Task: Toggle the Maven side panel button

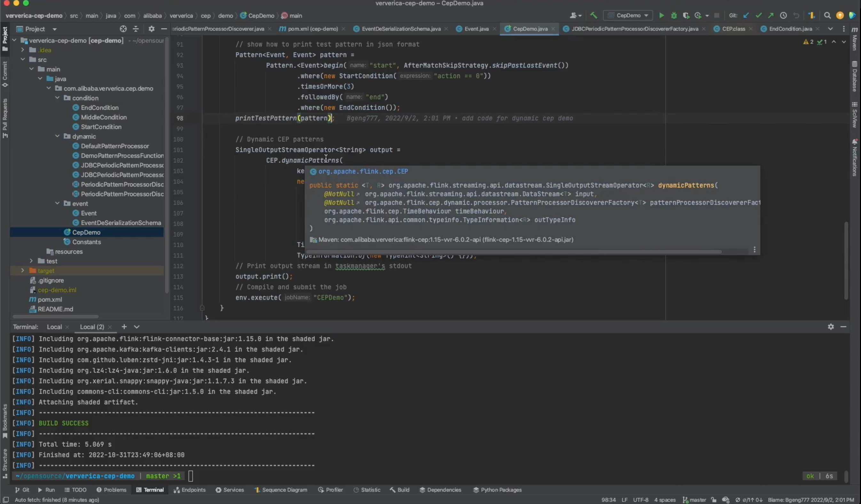Action: tap(855, 39)
